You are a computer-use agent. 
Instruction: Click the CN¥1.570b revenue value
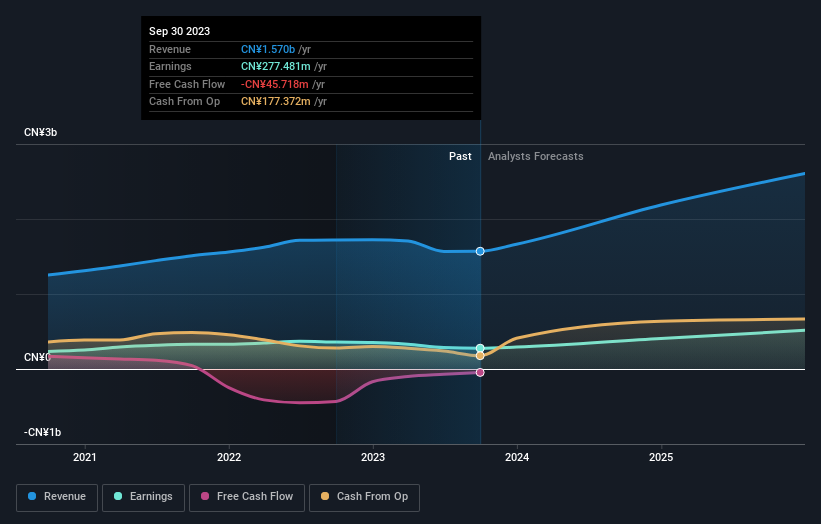point(268,49)
